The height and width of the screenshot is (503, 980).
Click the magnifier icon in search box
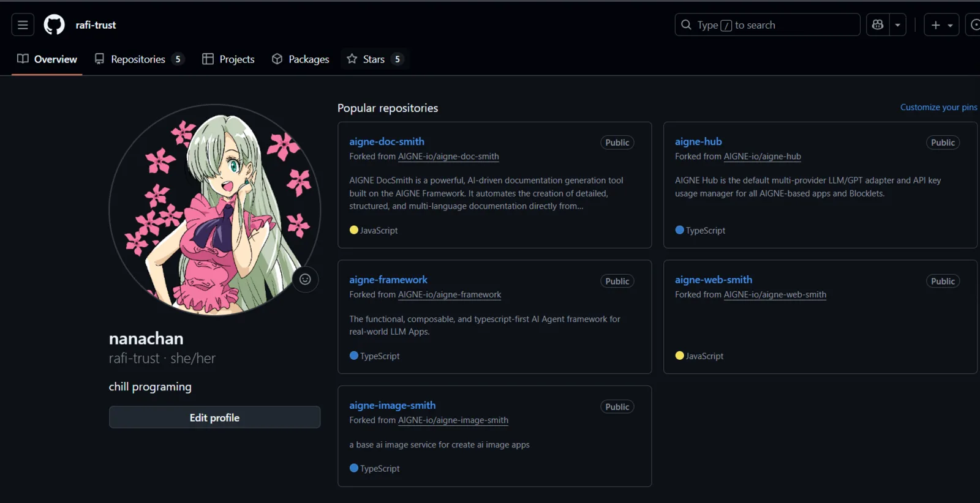[x=687, y=25]
